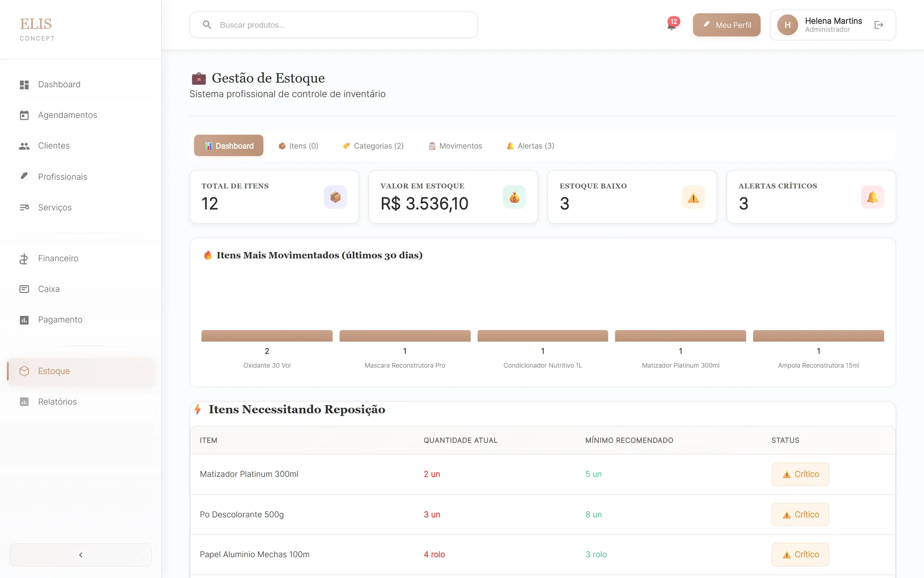Click the Po Descolorante 500g item name
Viewport: 924px width, 578px height.
coord(242,515)
